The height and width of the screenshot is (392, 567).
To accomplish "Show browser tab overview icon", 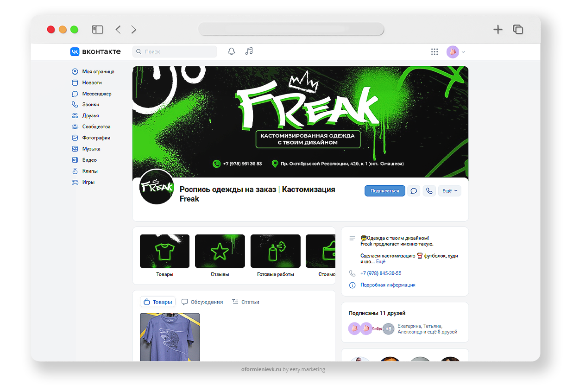I will click(x=518, y=30).
